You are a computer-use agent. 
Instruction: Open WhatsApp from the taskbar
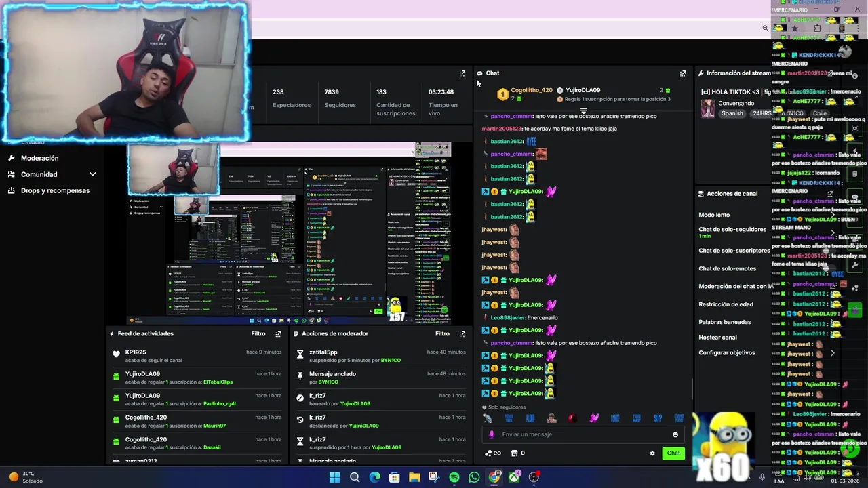tap(474, 477)
